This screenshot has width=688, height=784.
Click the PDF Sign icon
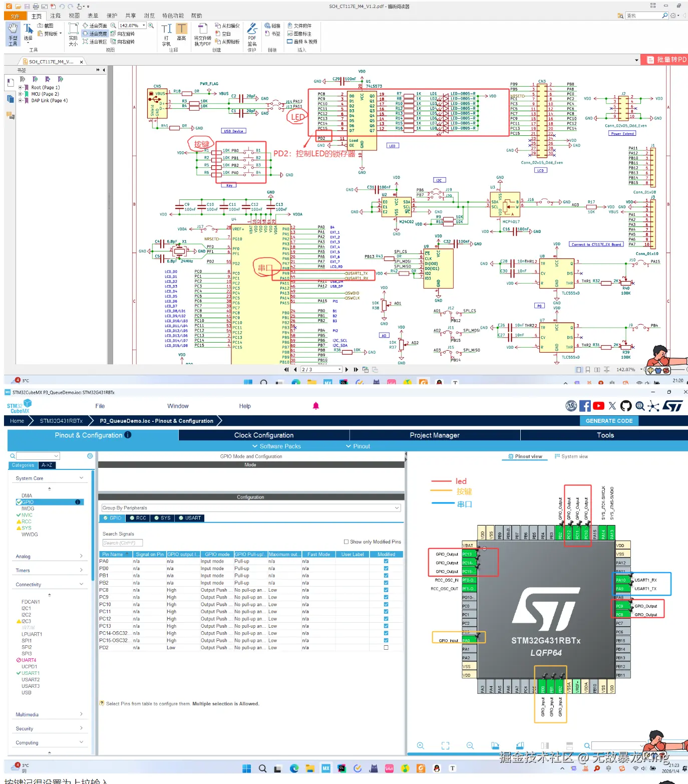coord(252,34)
